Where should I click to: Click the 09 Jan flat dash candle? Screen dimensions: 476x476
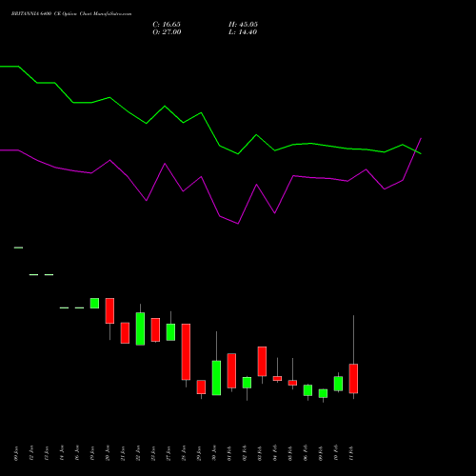coord(18,248)
